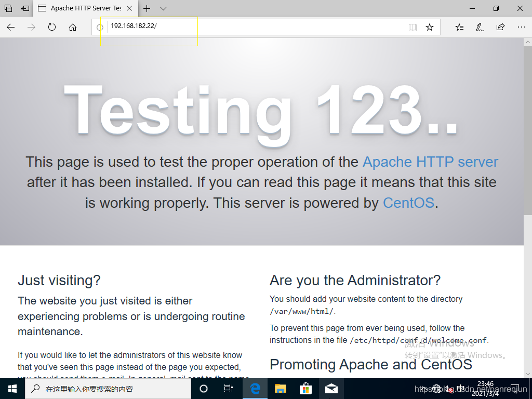Image resolution: width=532 pixels, height=399 pixels.
Task: Set these tabs aside icon
Action: coord(25,8)
